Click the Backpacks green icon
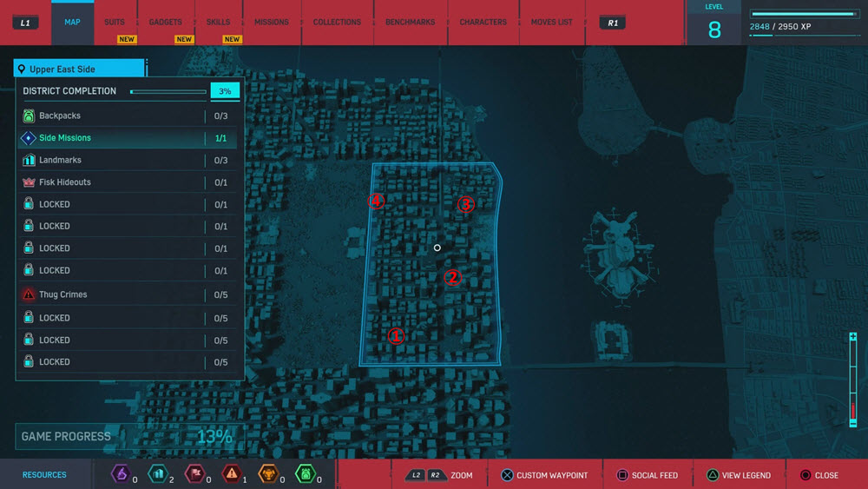 (x=29, y=116)
